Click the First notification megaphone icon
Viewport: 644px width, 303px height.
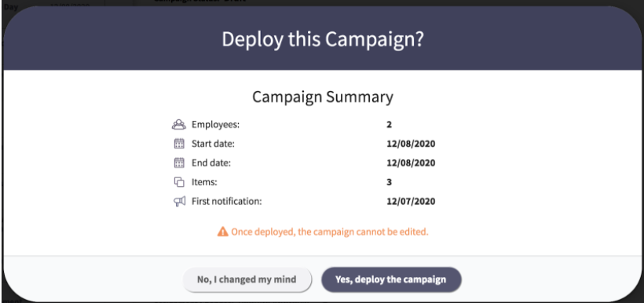[x=179, y=202]
